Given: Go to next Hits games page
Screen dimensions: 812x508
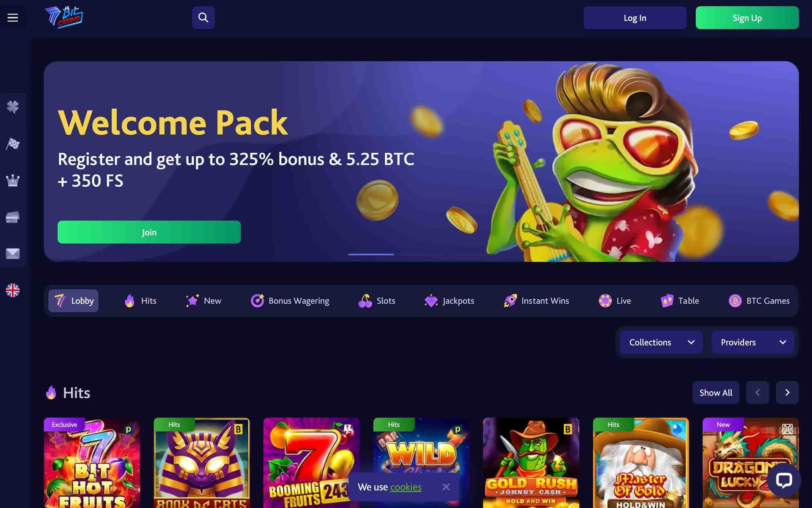Looking at the screenshot, I should point(787,393).
